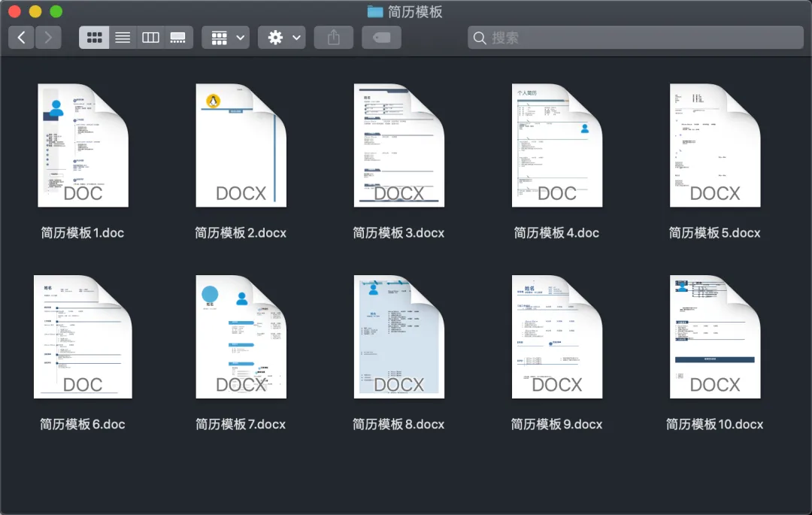The width and height of the screenshot is (812, 515).
Task: Close the Finder window
Action: tap(14, 11)
